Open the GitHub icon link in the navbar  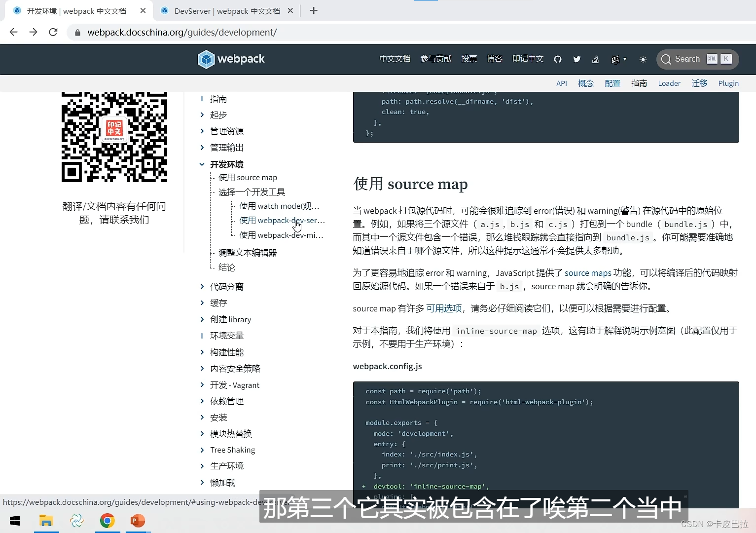pyautogui.click(x=558, y=59)
